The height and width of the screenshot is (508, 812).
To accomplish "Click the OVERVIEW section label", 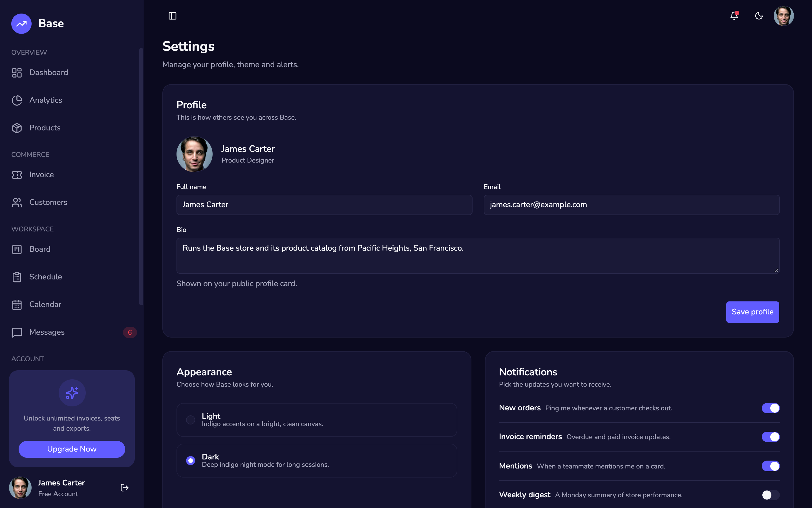I will (29, 52).
